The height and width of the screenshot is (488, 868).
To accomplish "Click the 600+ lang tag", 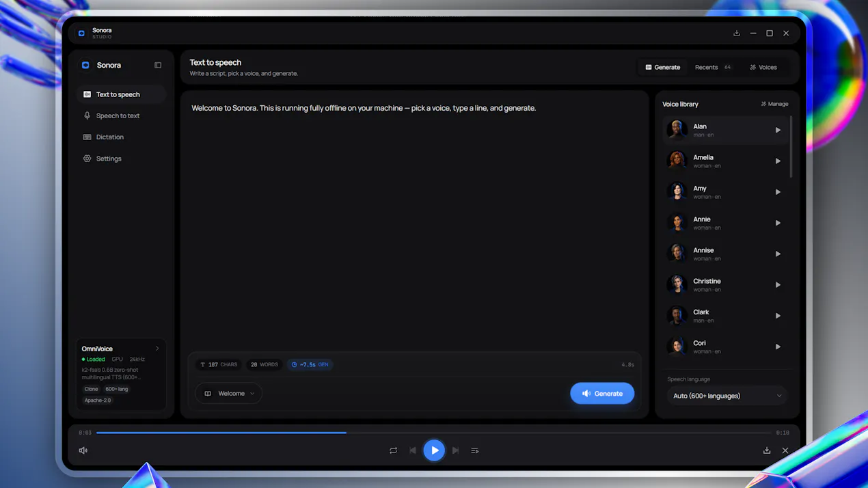I will (117, 389).
